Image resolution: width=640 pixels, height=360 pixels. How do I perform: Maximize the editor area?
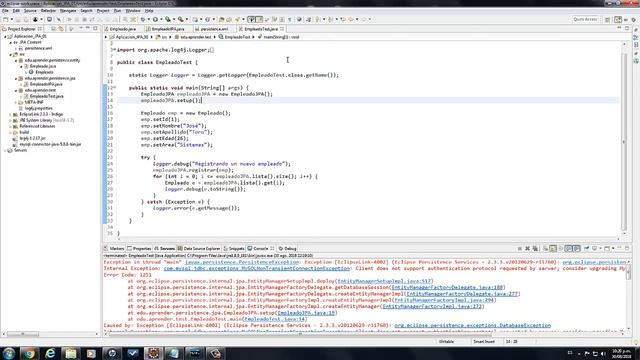(x=627, y=28)
